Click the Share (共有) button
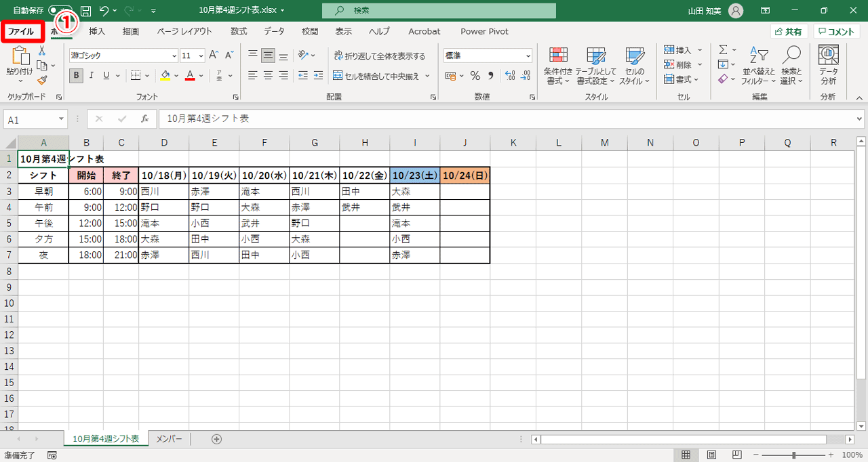The image size is (868, 462). 789,32
